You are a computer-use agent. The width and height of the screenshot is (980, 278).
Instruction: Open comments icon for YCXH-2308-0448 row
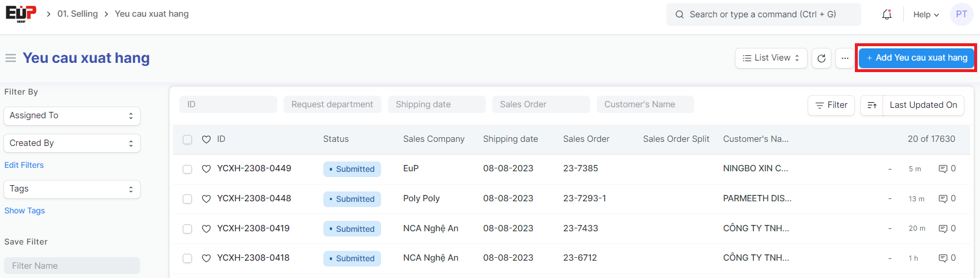coord(943,199)
